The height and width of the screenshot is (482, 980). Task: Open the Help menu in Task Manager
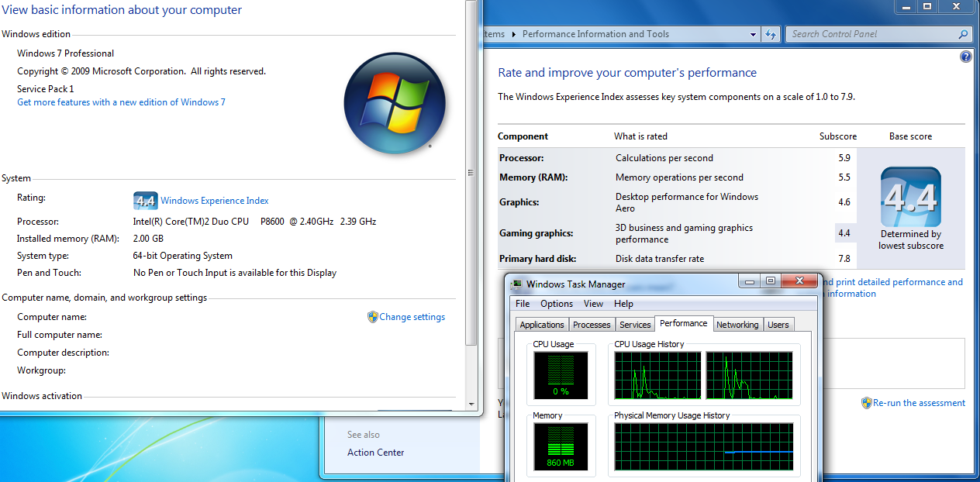pyautogui.click(x=623, y=304)
